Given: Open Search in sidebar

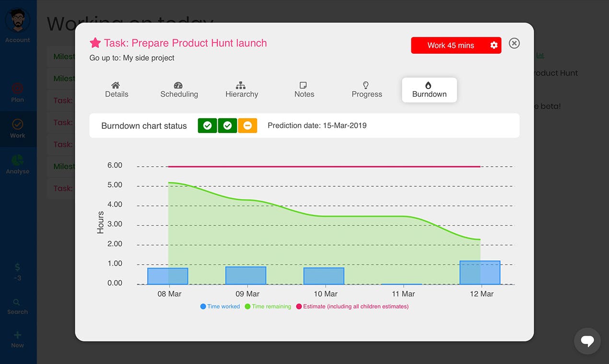Looking at the screenshot, I should pyautogui.click(x=18, y=307).
